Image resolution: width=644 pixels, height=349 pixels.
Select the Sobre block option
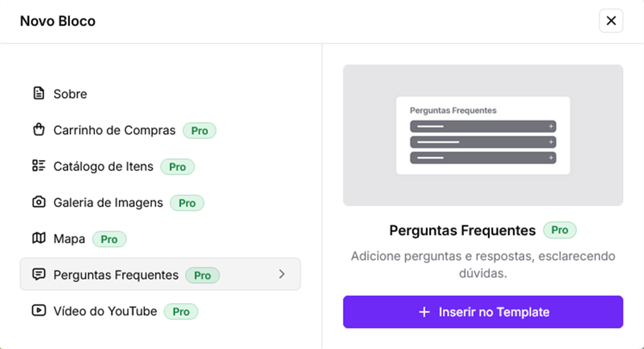(70, 94)
